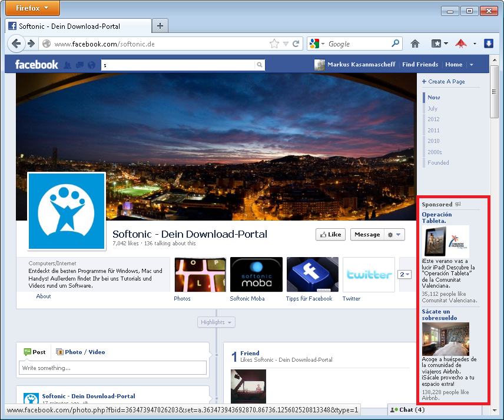
Task: Reload the page using the refresh icon
Action: [296, 44]
